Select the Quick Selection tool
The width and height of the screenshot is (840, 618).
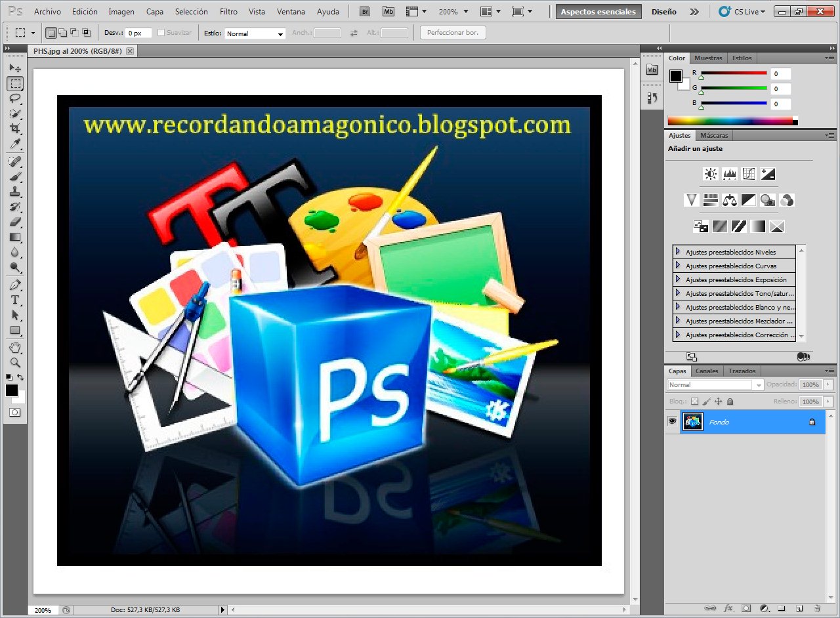pyautogui.click(x=15, y=113)
